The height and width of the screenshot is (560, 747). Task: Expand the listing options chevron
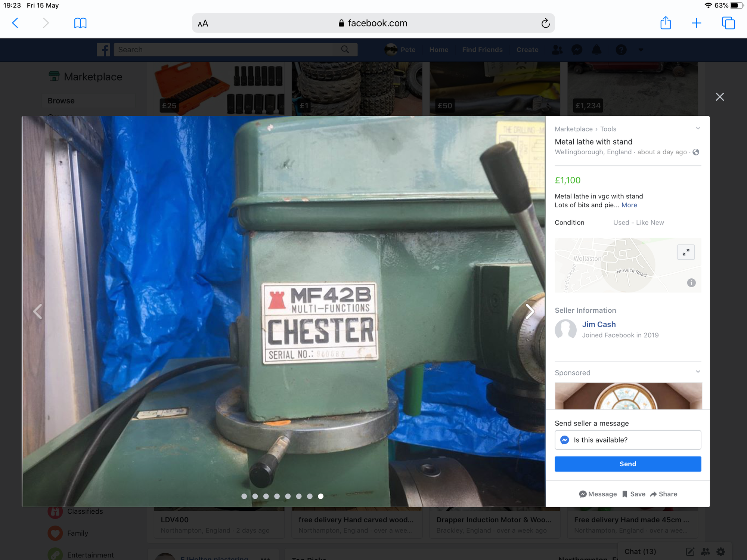point(698,129)
